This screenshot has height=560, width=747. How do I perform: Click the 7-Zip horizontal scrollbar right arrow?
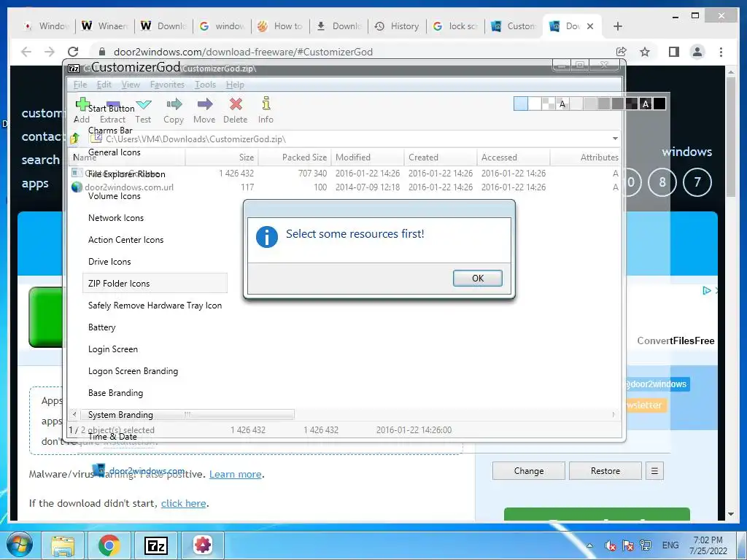point(613,415)
